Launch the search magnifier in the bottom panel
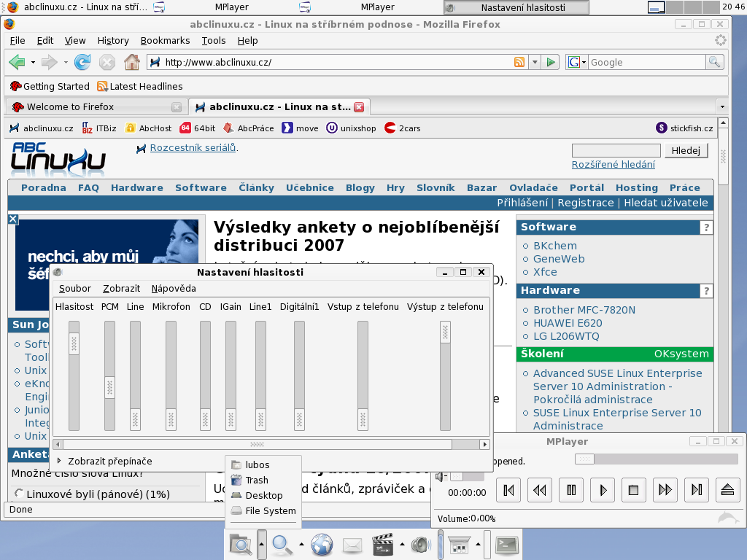The image size is (747, 560). (x=282, y=545)
